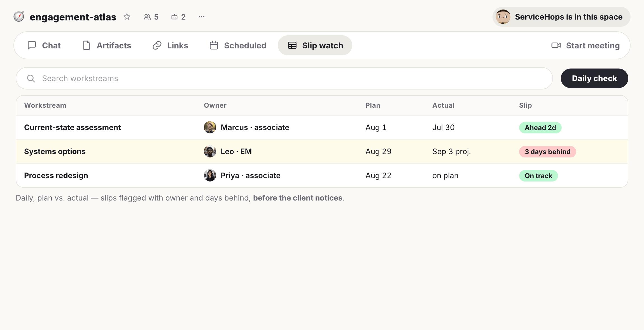Click the engagement-atlas compass icon
644x330 pixels.
pos(19,17)
